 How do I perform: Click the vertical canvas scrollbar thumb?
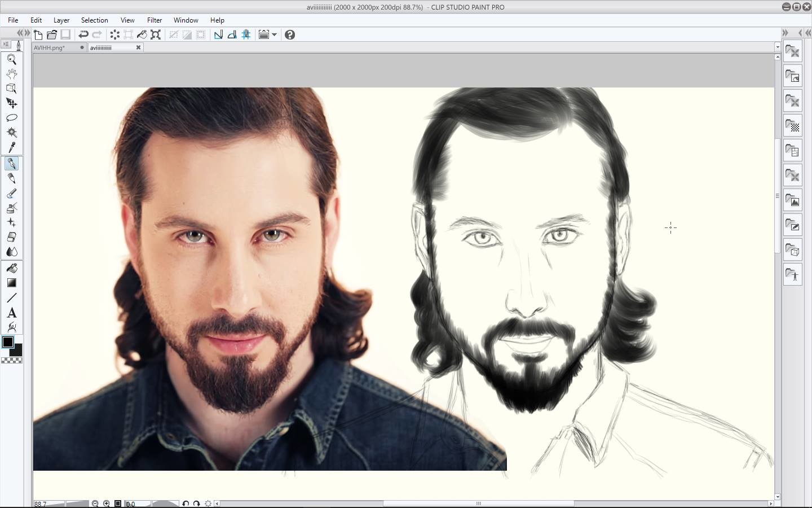[778, 196]
